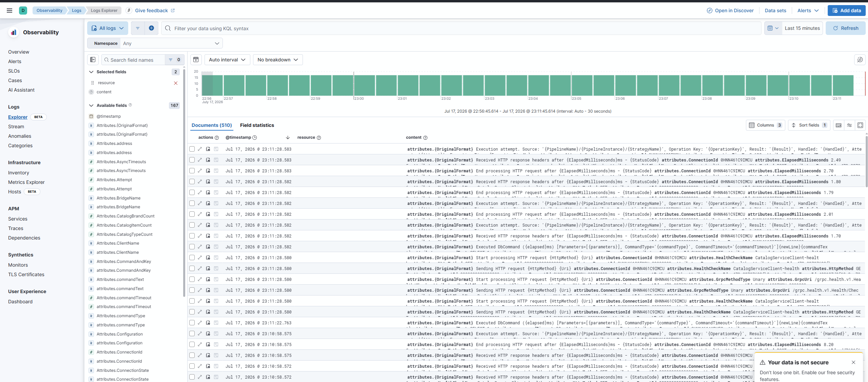This screenshot has width=868, height=382.
Task: Open Metrics Explorer in the sidebar
Action: pyautogui.click(x=26, y=182)
